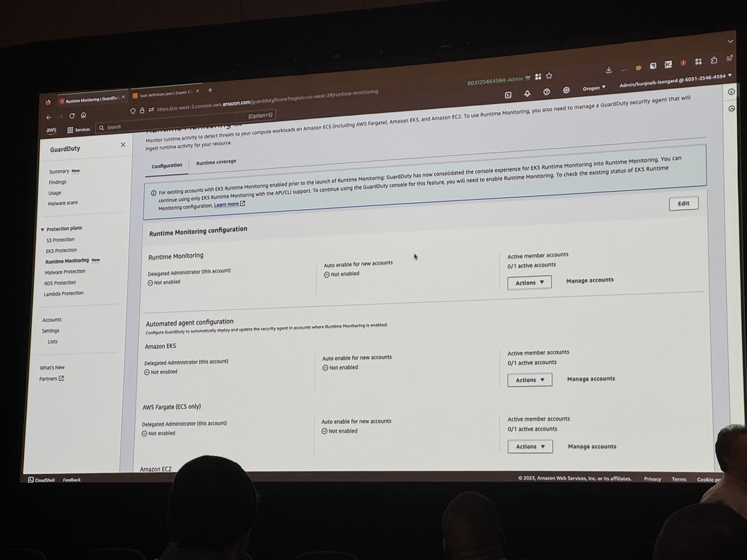Open the AWS help question-mark icon

tap(547, 91)
